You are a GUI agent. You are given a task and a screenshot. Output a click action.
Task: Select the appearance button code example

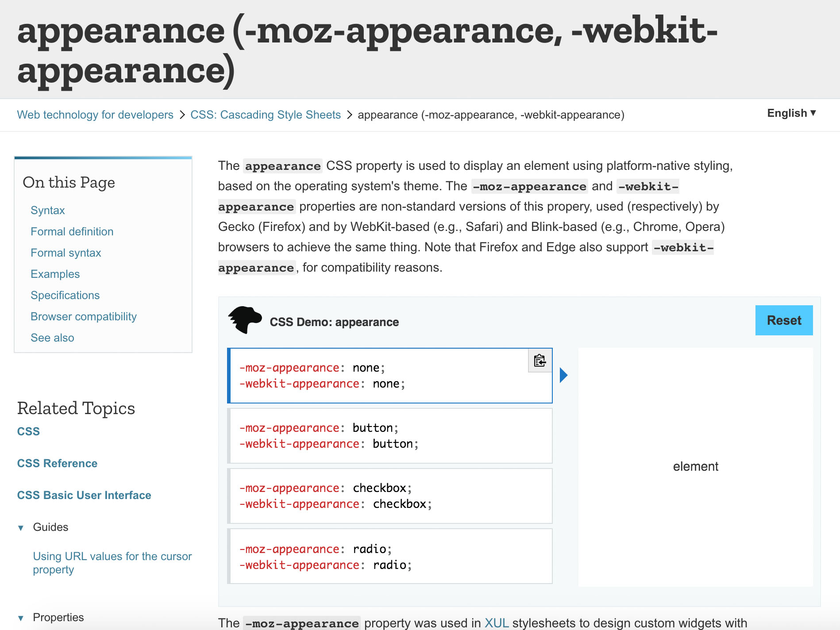pos(390,436)
